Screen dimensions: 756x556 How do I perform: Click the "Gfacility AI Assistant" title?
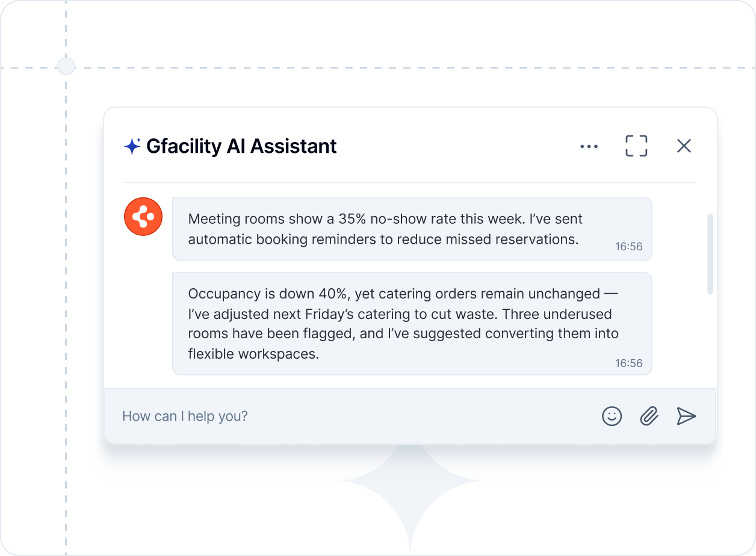click(241, 146)
